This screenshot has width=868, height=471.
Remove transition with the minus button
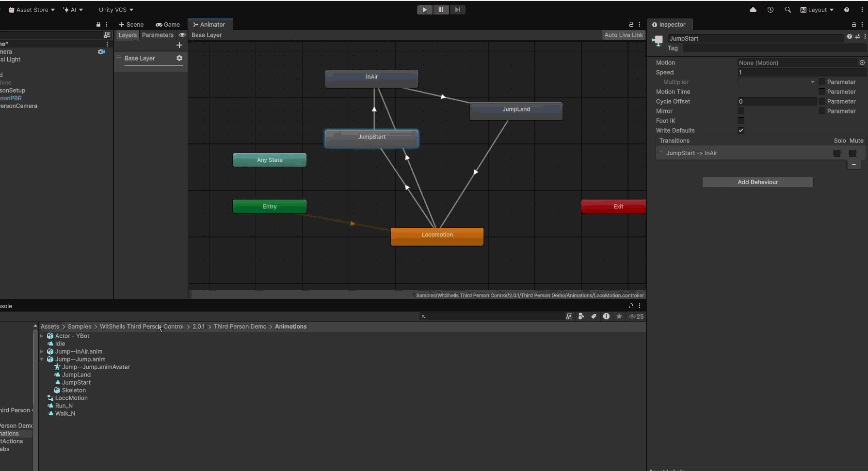[854, 165]
